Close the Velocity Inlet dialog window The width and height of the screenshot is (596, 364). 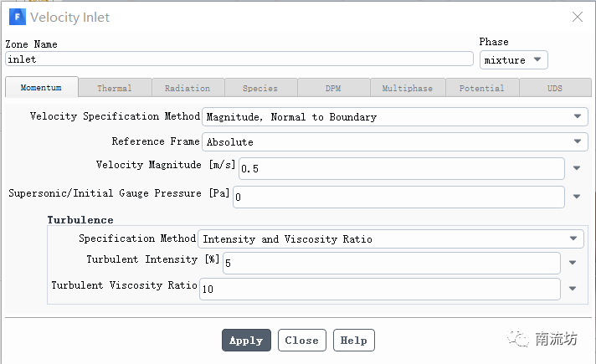(577, 17)
